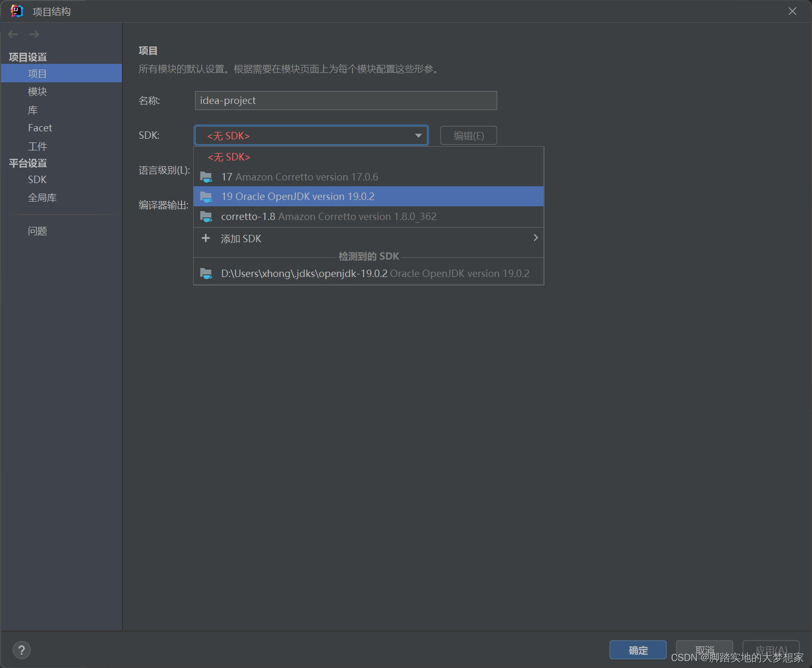Image resolution: width=812 pixels, height=668 pixels.
Task: Choose corretto-1.8 Amazon Corretto SDK
Action: pyautogui.click(x=369, y=216)
